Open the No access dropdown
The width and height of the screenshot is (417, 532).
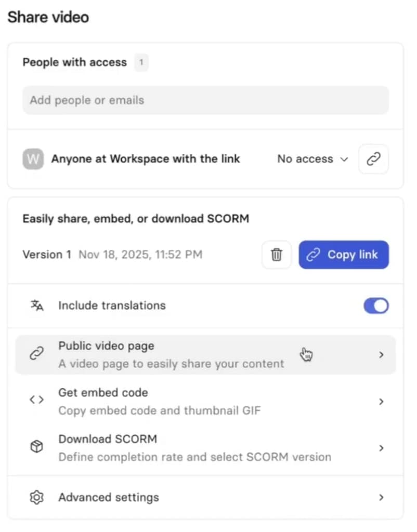click(312, 159)
